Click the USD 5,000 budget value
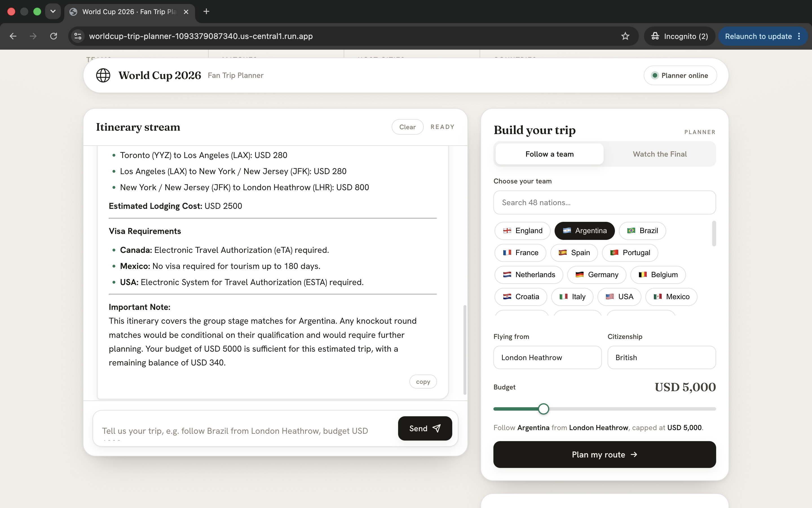 coord(685,387)
